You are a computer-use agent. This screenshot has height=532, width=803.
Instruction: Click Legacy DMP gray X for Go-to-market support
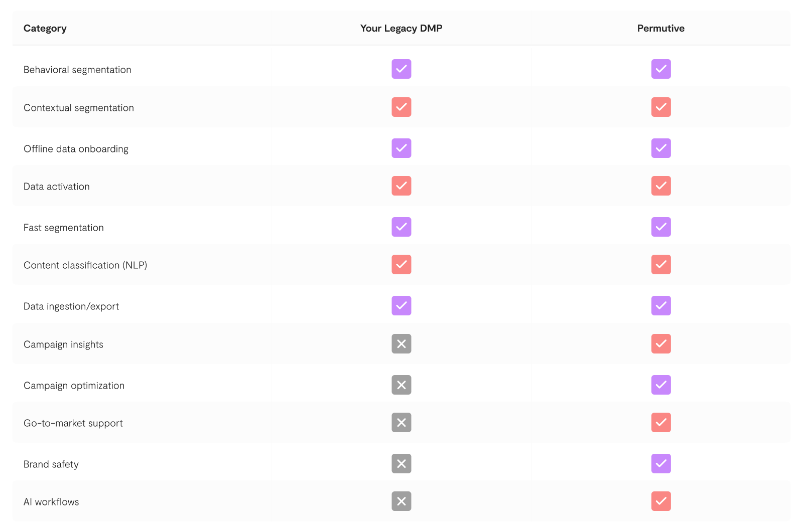click(401, 423)
